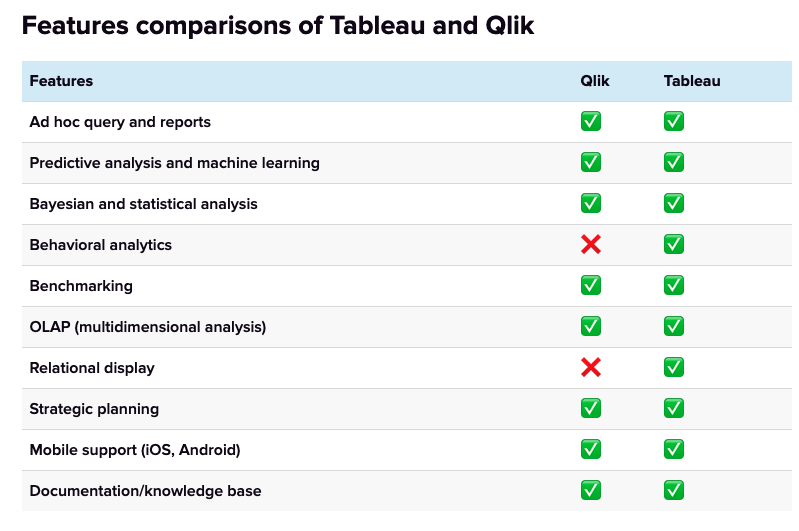Click red X for Relational display

click(x=591, y=367)
